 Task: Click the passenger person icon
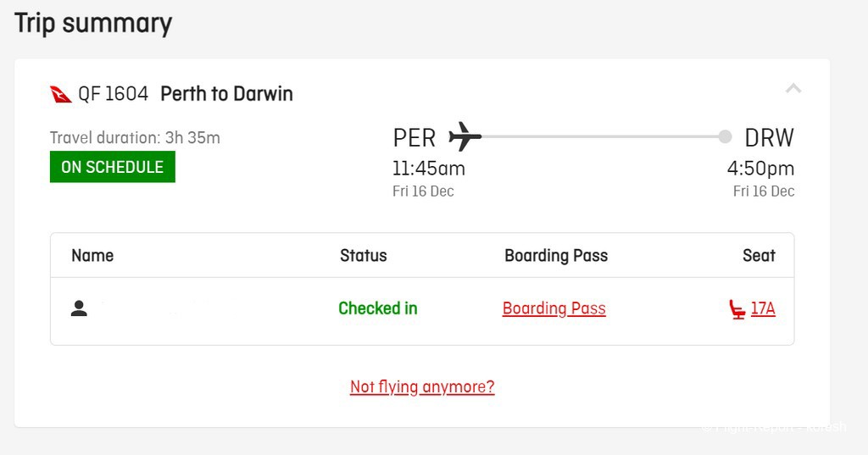coord(79,308)
